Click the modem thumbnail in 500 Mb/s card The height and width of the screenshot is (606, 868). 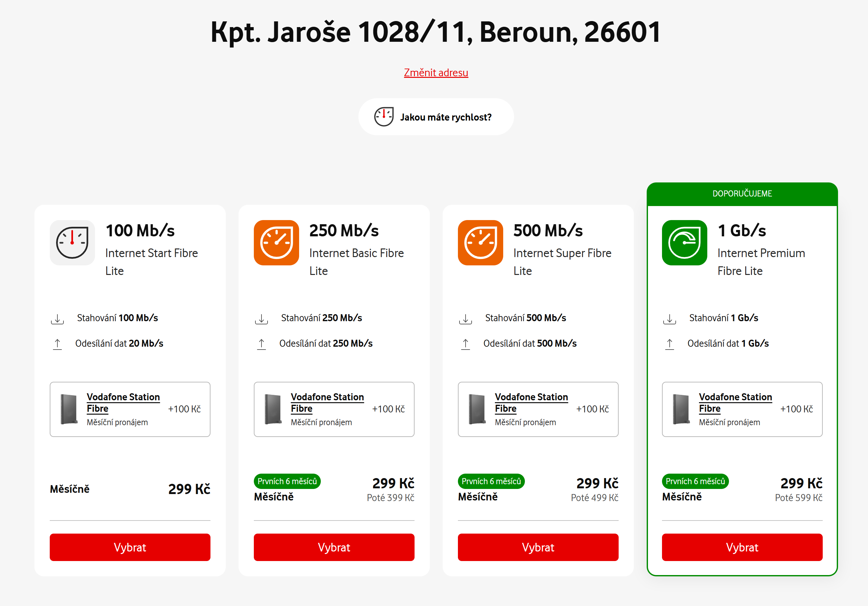[477, 410]
